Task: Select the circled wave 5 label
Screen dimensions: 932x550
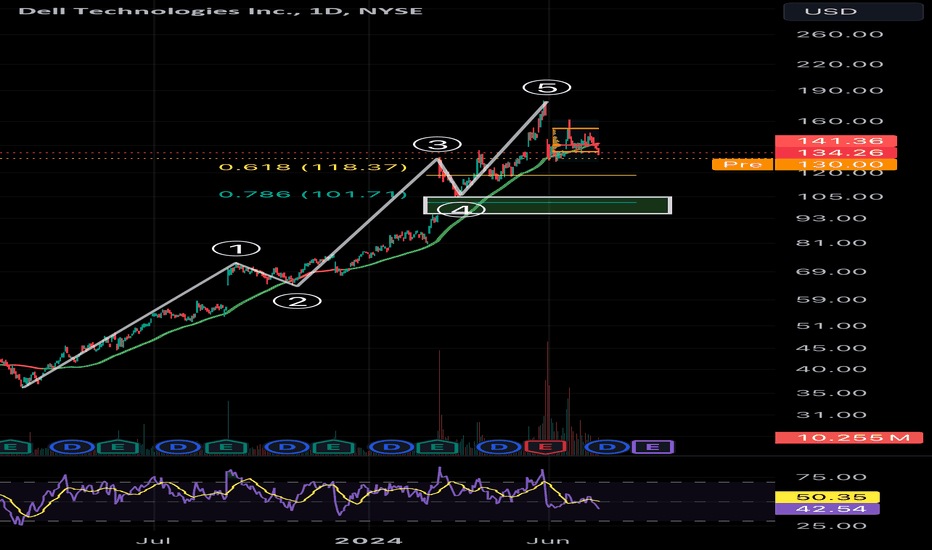Action: coord(547,88)
